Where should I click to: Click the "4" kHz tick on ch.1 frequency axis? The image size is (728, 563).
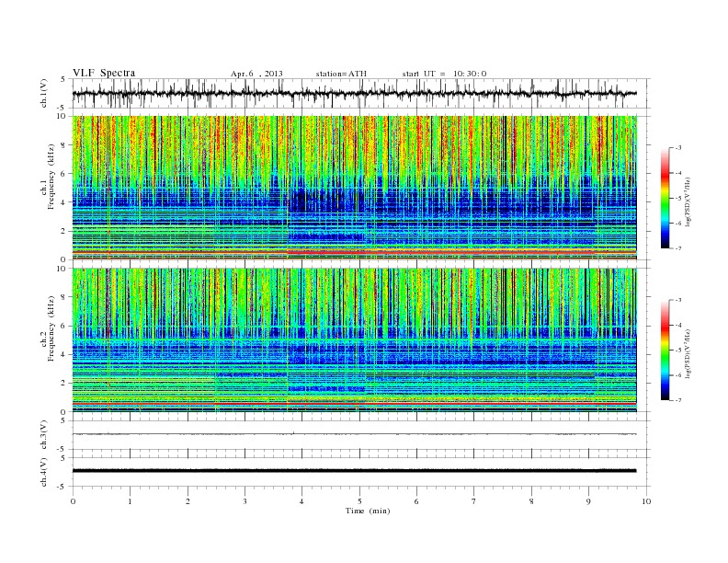point(64,202)
